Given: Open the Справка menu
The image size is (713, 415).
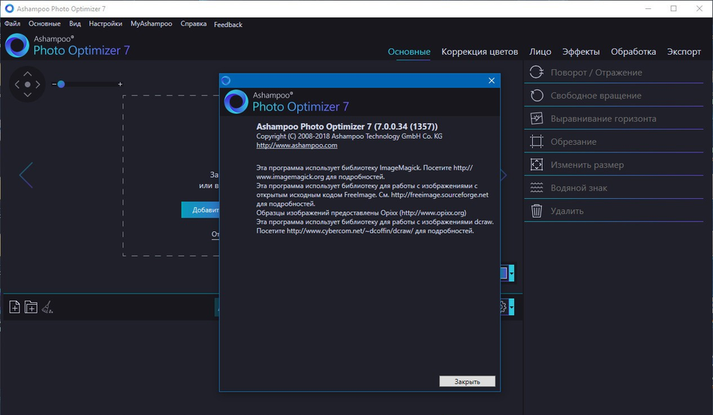Looking at the screenshot, I should pyautogui.click(x=193, y=24).
